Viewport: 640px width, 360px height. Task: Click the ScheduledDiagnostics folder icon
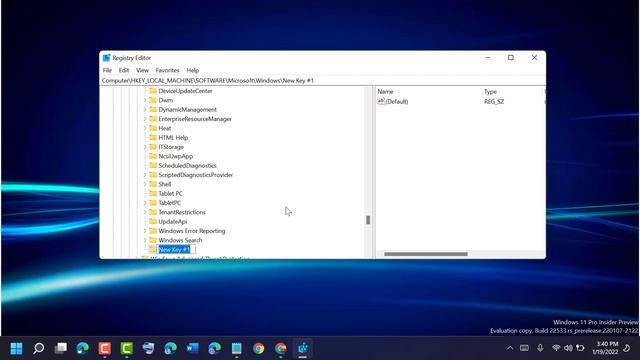(153, 165)
